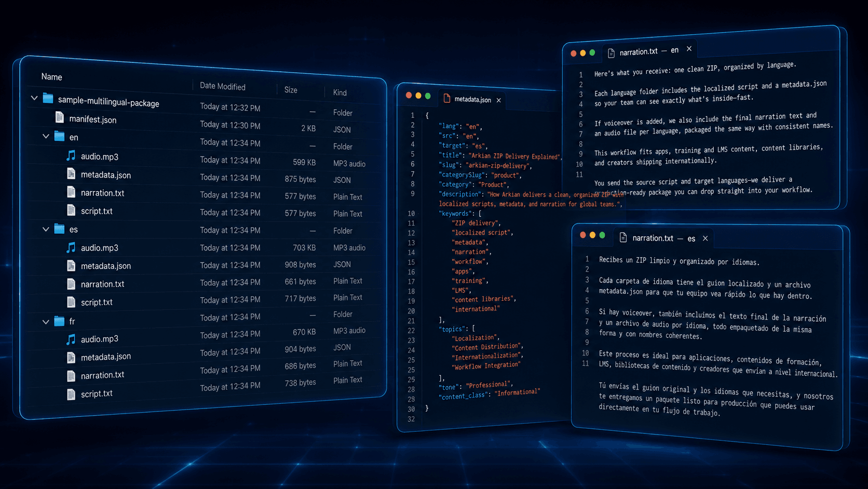868x489 pixels.
Task: Click the file icon in metadata.json tab
Action: [447, 98]
